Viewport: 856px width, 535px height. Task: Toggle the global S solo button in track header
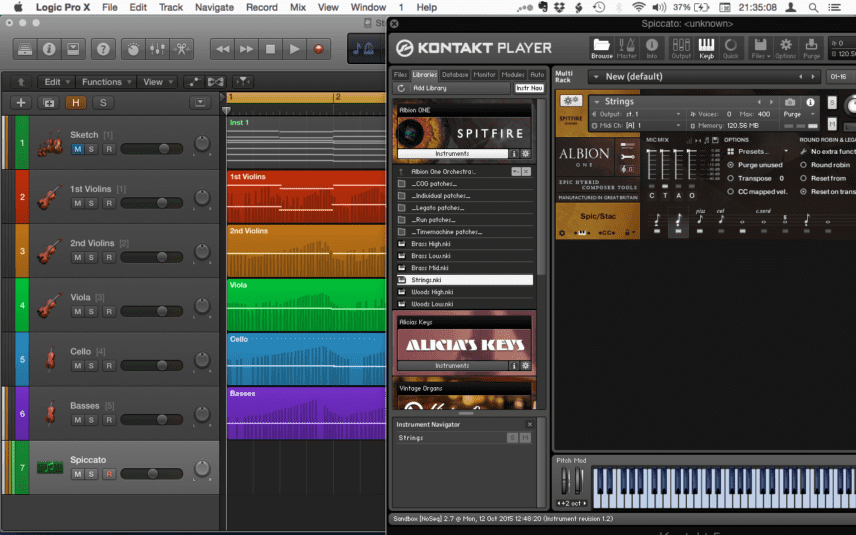103,103
